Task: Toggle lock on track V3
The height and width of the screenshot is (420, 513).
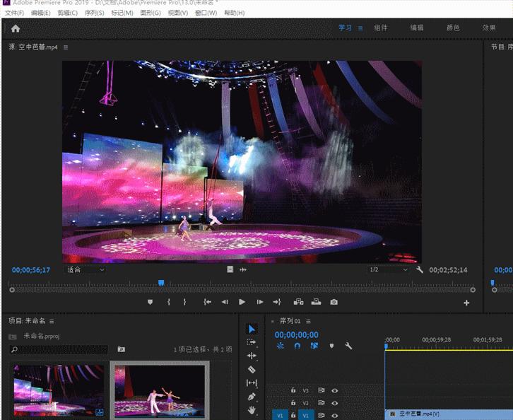Action: [293, 390]
